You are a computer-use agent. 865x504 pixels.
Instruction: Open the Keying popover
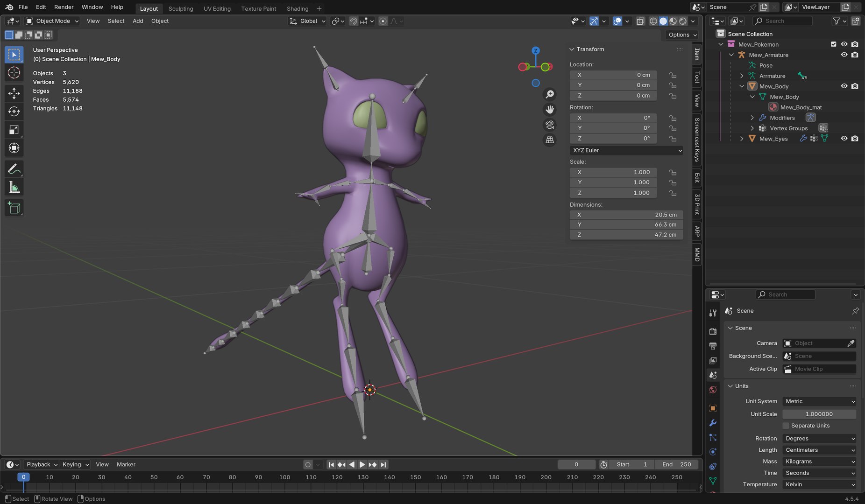point(75,464)
